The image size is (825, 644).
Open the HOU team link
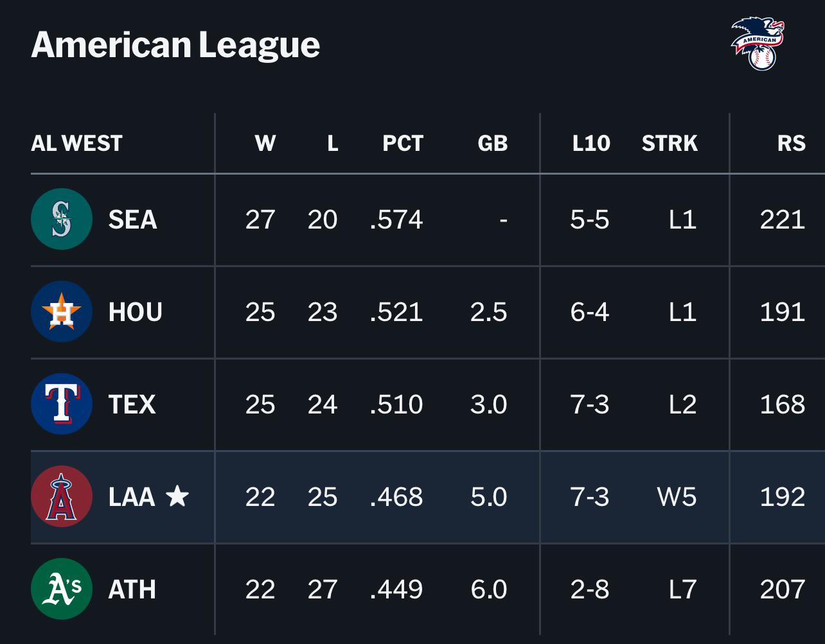pos(136,312)
